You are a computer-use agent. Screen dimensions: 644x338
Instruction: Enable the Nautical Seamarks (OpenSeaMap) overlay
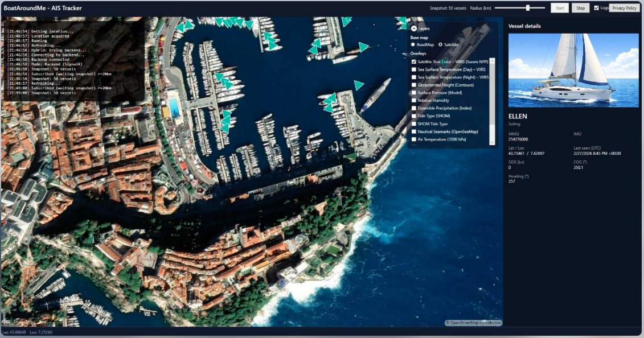click(414, 131)
